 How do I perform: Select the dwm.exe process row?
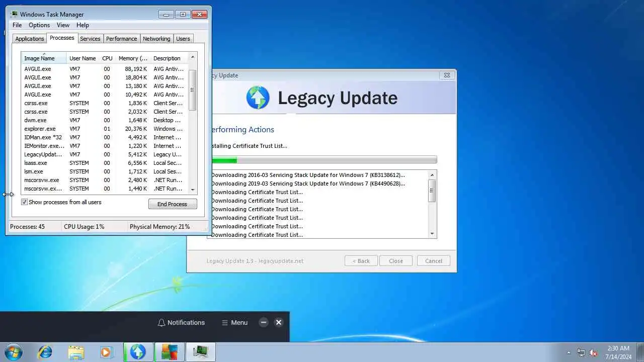coord(105,120)
